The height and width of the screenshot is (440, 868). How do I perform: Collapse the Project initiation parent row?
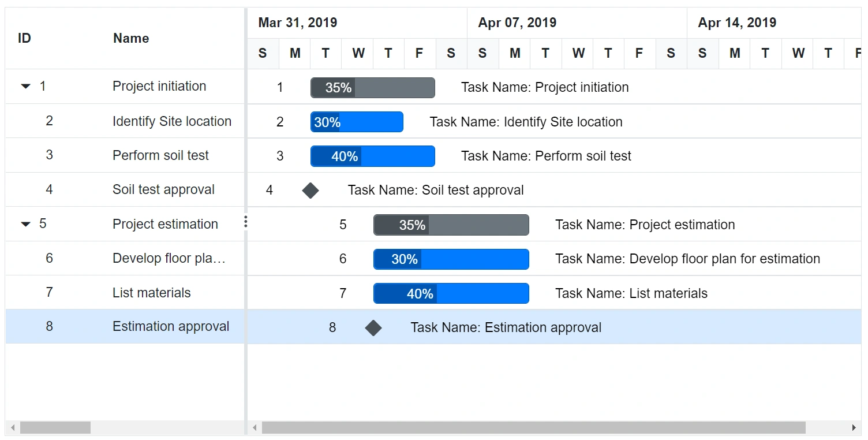[25, 87]
